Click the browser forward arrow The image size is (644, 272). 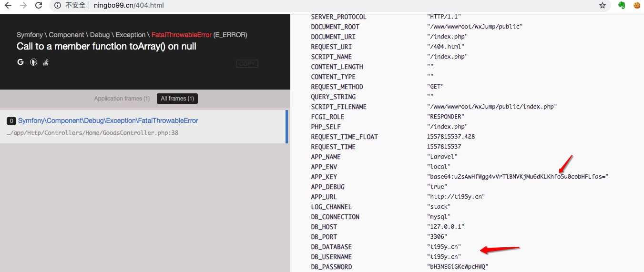coord(23,6)
